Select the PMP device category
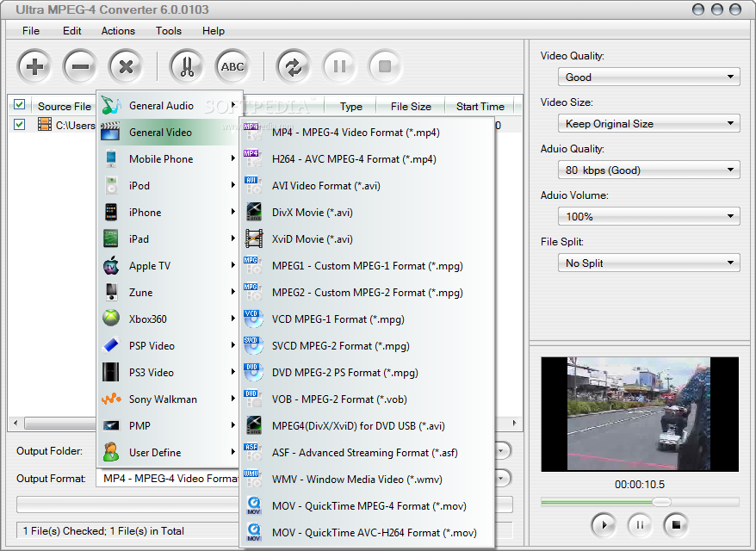This screenshot has height=551, width=756. click(168, 425)
